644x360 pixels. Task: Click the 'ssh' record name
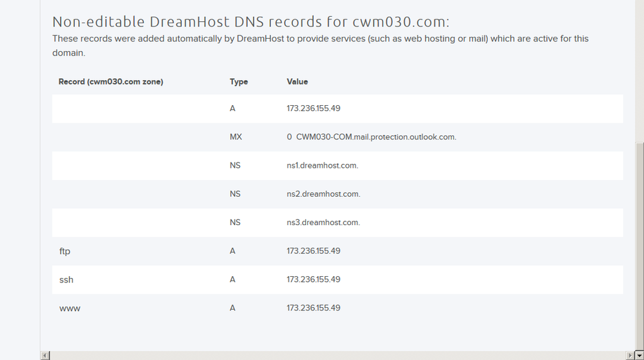tap(66, 279)
